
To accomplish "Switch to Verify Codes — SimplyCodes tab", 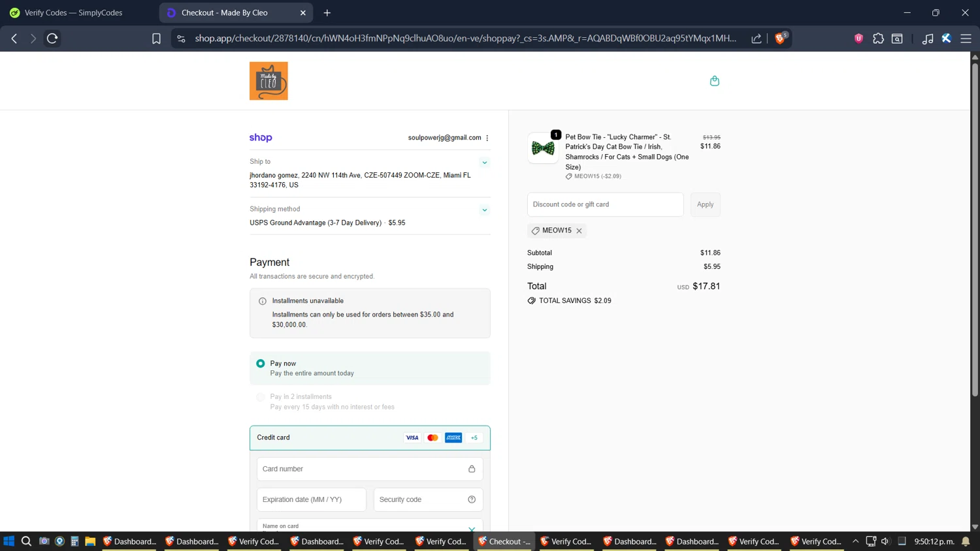I will 73,12.
